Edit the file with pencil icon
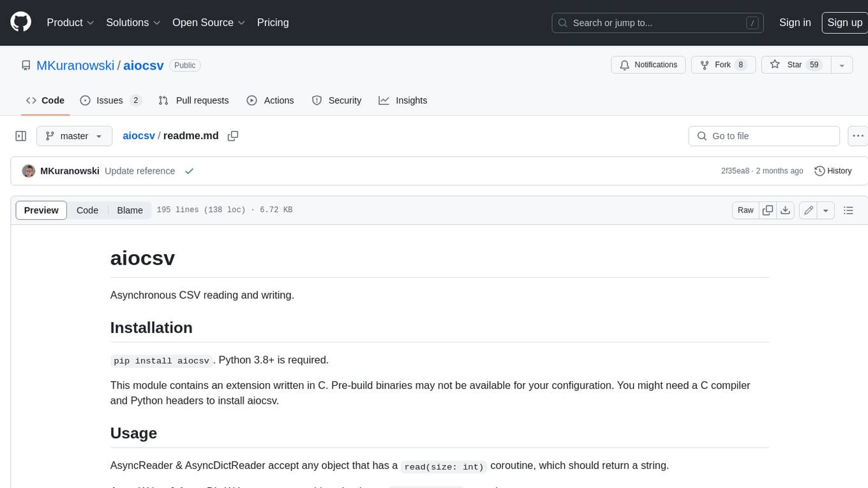Viewport: 868px width, 488px height. click(x=809, y=210)
